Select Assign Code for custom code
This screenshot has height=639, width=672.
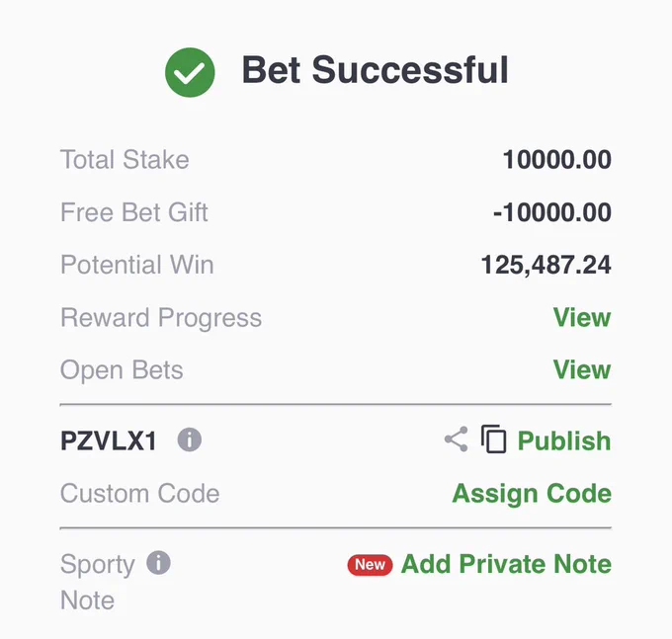[x=532, y=494]
